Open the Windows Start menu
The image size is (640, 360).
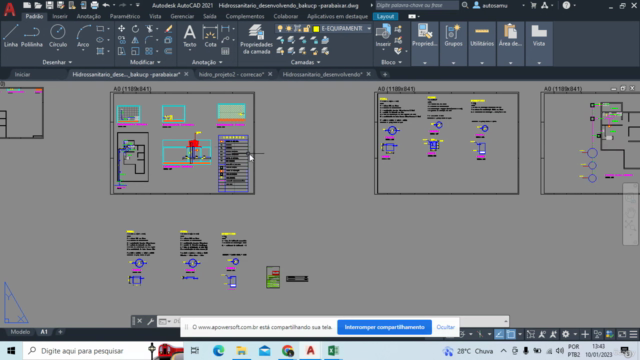[11, 351]
